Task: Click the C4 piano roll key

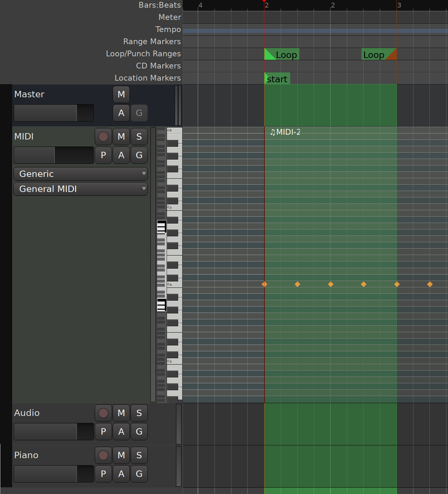Action: click(x=175, y=284)
